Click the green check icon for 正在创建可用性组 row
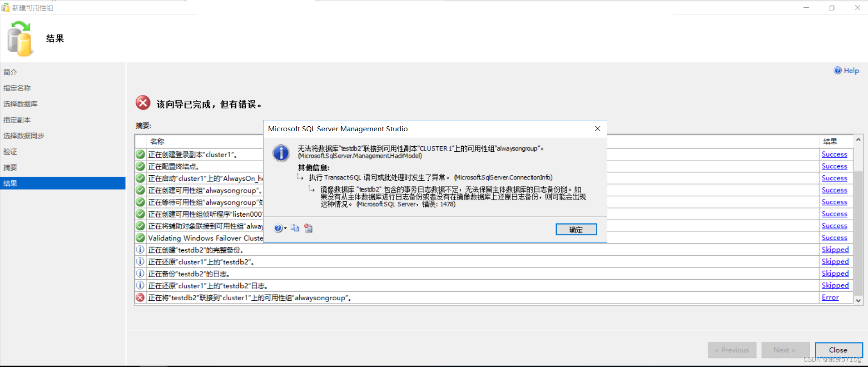Viewport: 868px width, 367px height. [140, 190]
